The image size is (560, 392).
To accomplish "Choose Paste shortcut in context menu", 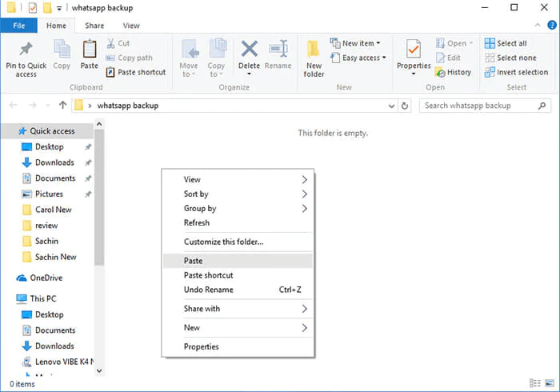I will pyautogui.click(x=238, y=275).
